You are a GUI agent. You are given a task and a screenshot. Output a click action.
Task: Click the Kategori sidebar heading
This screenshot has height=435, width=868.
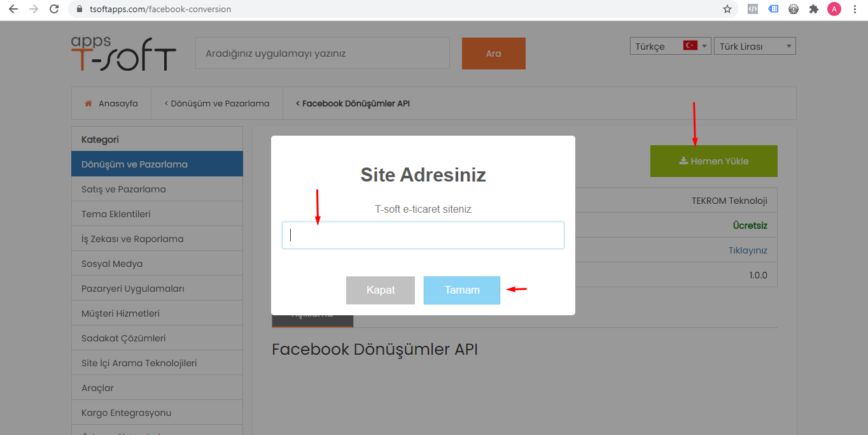(x=100, y=139)
